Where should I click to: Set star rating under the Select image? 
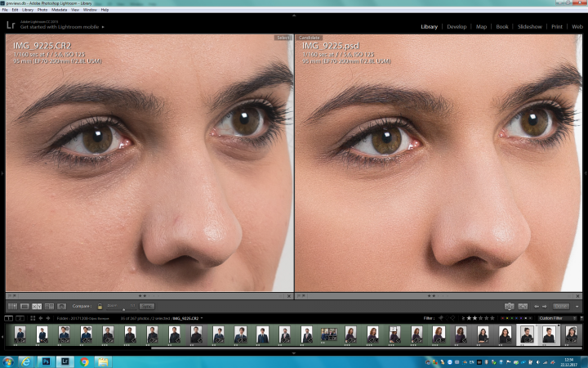(x=149, y=296)
